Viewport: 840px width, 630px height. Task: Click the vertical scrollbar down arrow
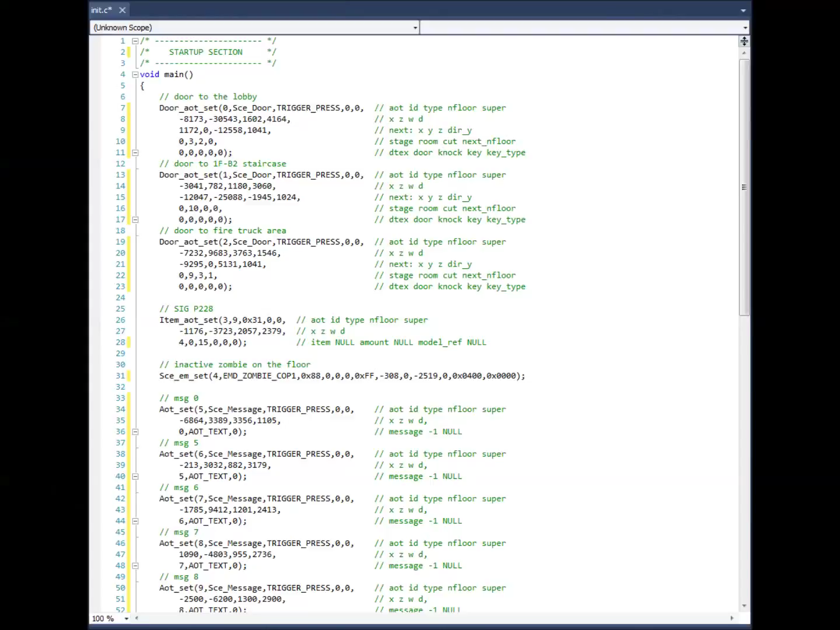(x=744, y=606)
